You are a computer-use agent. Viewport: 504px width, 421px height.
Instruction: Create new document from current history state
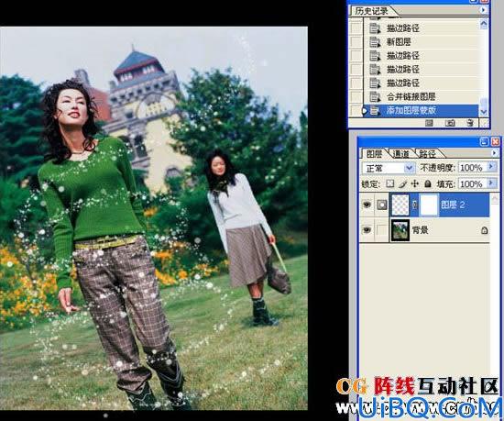(x=429, y=123)
